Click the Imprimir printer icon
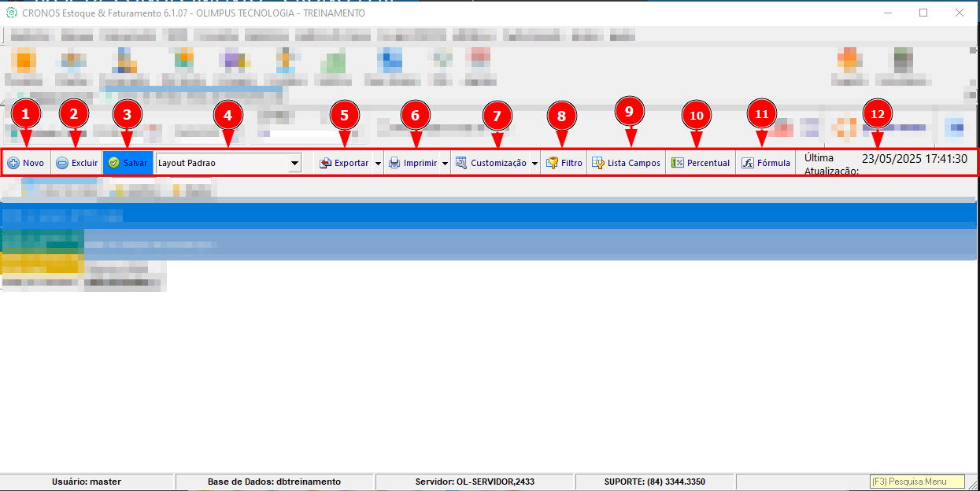980x491 pixels. coord(412,163)
